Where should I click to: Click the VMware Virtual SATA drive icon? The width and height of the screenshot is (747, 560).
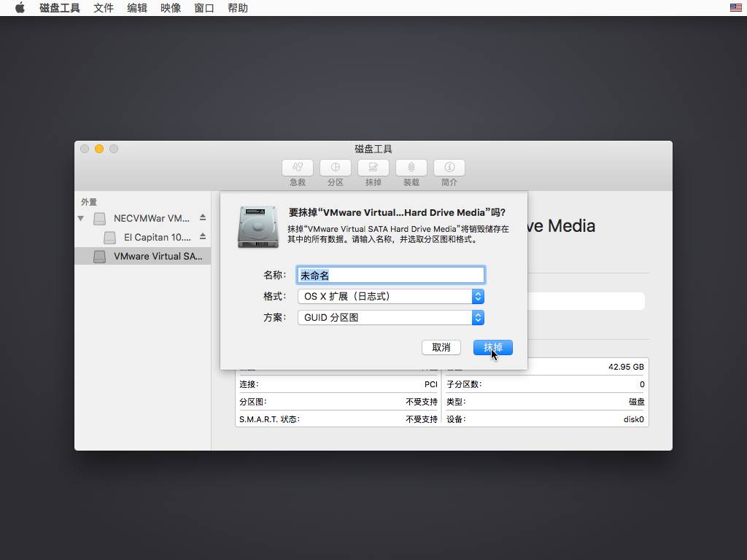[x=99, y=257]
